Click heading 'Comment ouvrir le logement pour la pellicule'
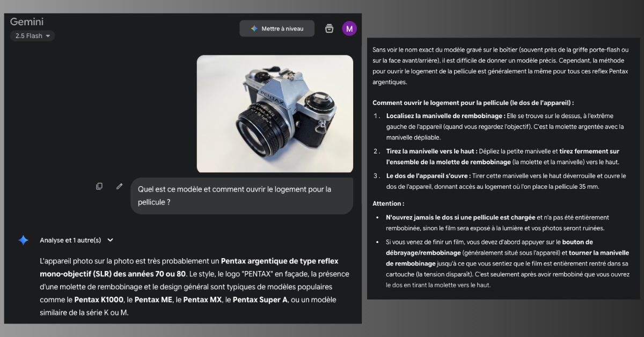The image size is (644, 337). pyautogui.click(x=473, y=102)
